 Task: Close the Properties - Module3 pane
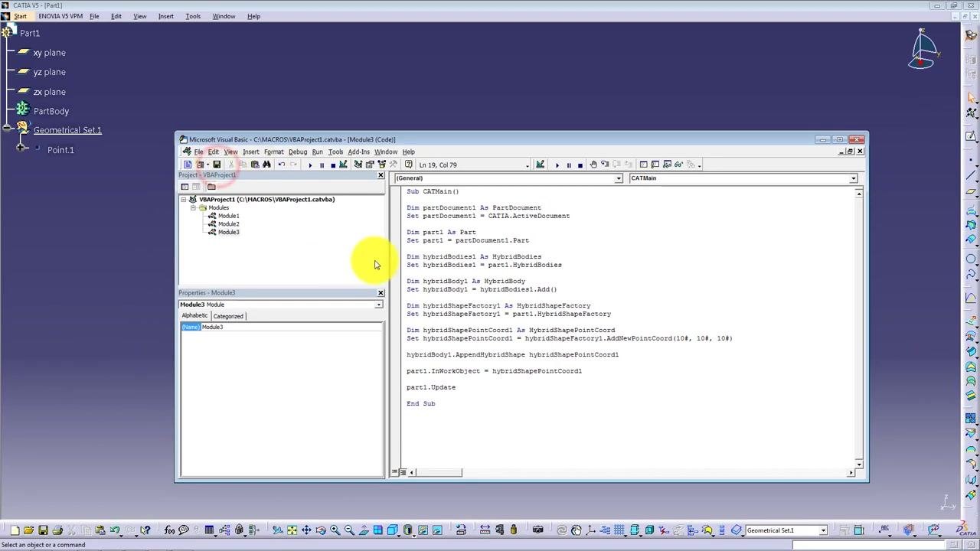(381, 293)
